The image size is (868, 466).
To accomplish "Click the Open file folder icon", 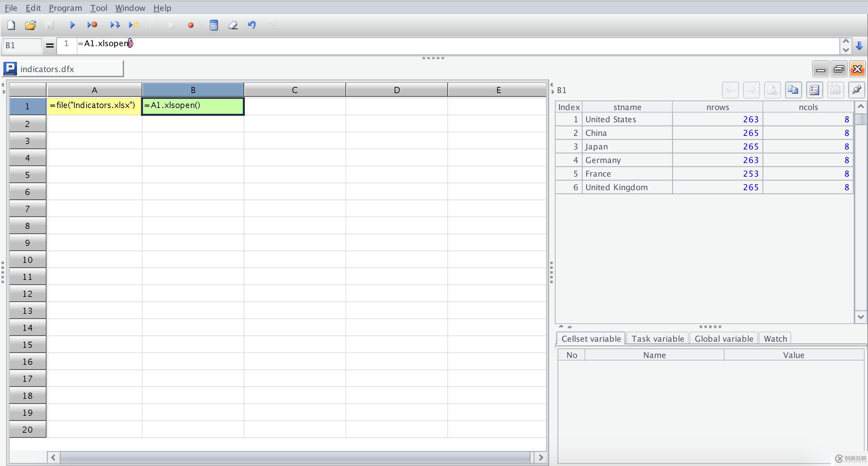I will tap(31, 25).
